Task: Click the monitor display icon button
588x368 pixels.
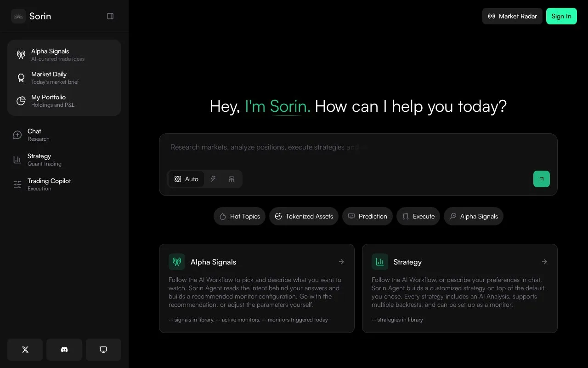Action: (x=103, y=350)
